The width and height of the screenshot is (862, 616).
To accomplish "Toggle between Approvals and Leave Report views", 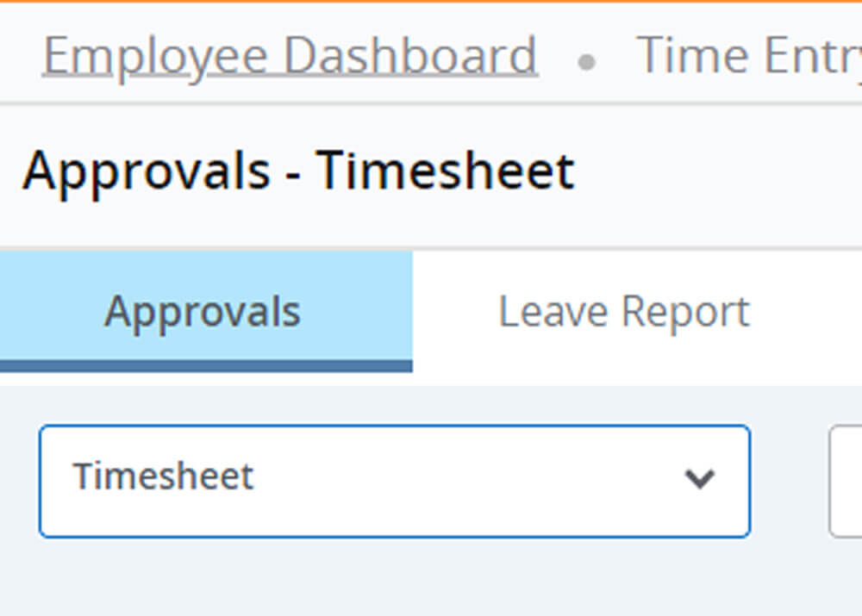I will [x=624, y=310].
